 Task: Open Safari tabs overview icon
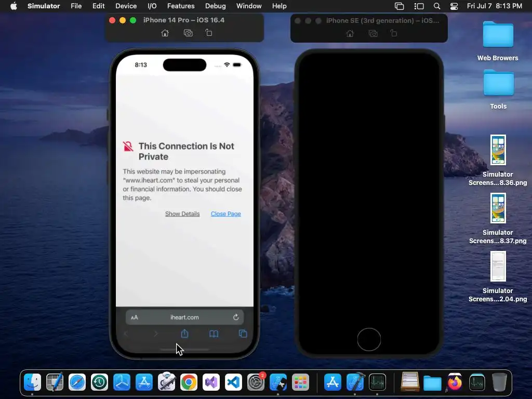point(243,334)
